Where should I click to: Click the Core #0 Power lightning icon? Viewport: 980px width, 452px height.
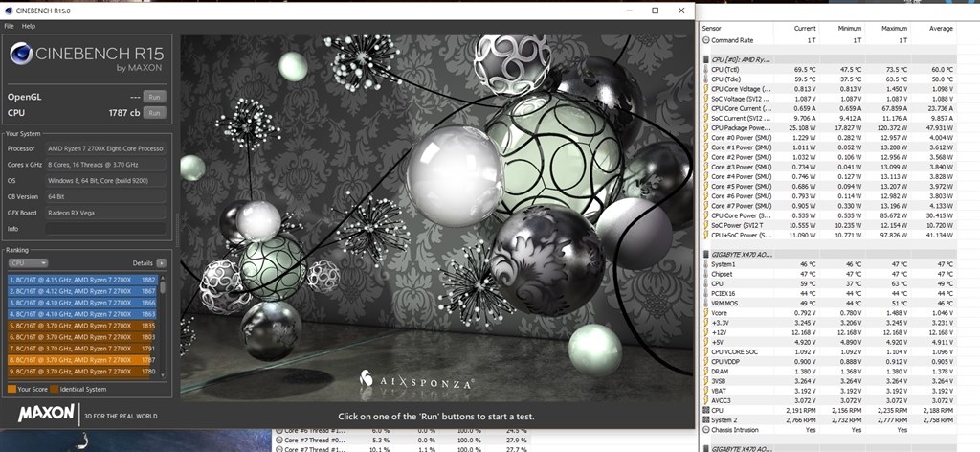(x=705, y=138)
